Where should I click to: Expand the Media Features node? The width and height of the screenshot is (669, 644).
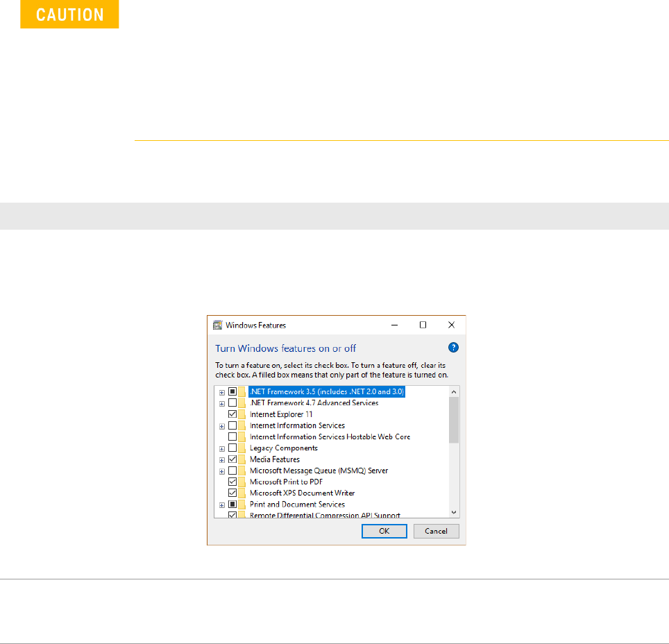point(222,460)
